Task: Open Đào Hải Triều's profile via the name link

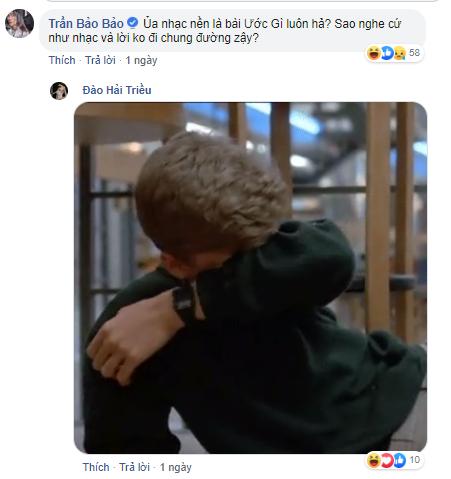Action: (117, 90)
